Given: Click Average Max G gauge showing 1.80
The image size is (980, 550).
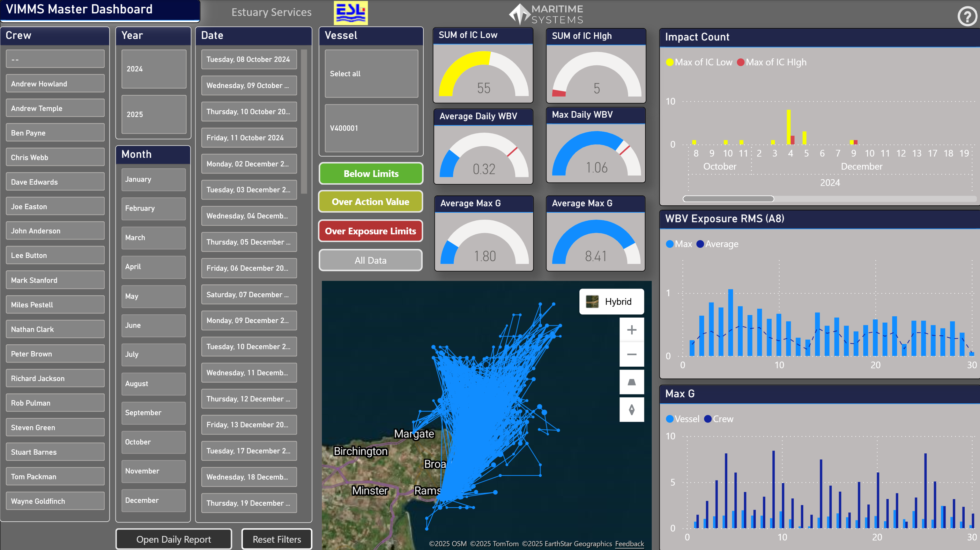Looking at the screenshot, I should click(x=484, y=242).
